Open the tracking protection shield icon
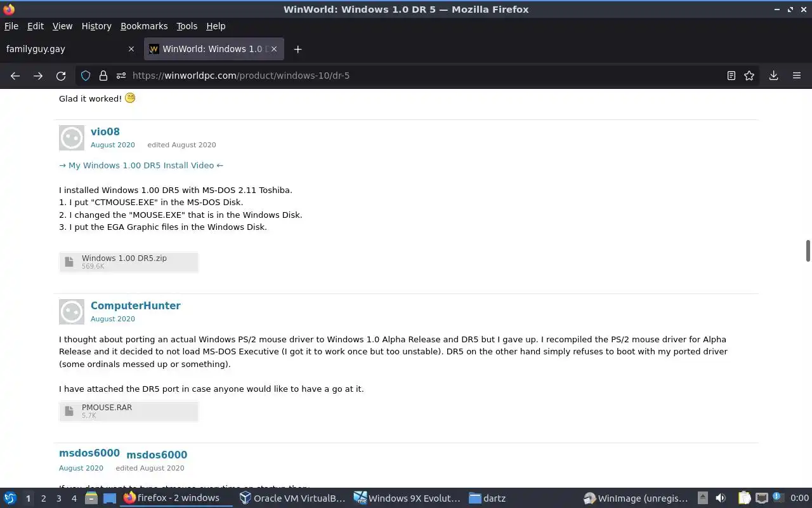The width and height of the screenshot is (812, 508). click(x=86, y=76)
